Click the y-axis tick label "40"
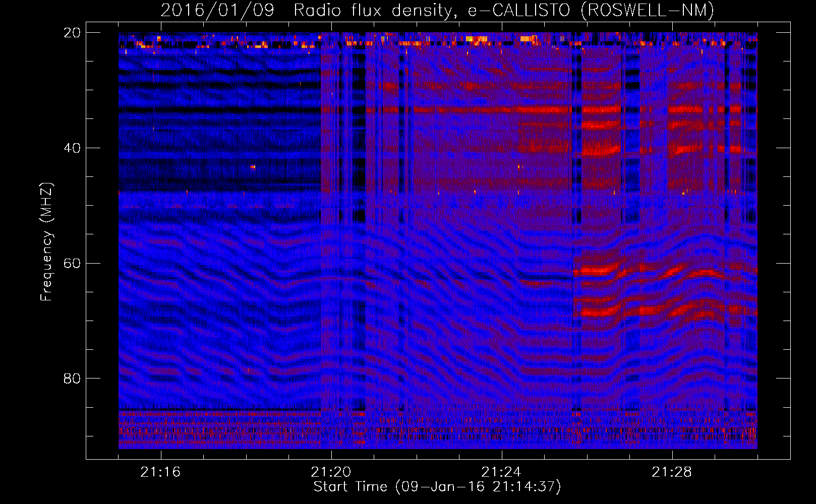 click(72, 148)
